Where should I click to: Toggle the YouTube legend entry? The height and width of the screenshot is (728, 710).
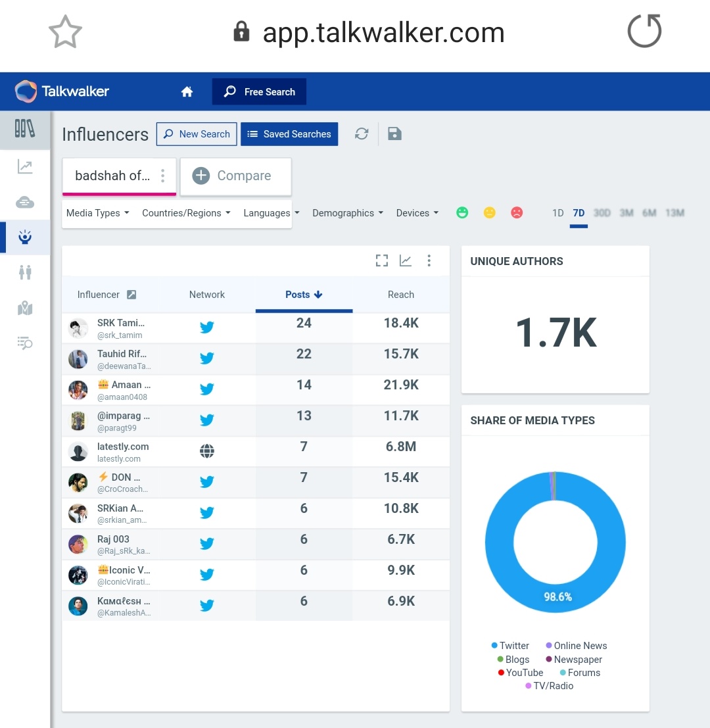pos(520,672)
